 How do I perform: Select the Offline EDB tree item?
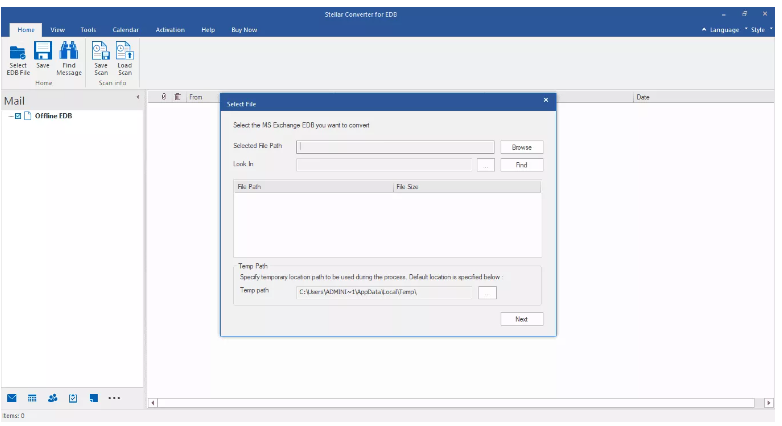pyautogui.click(x=53, y=116)
